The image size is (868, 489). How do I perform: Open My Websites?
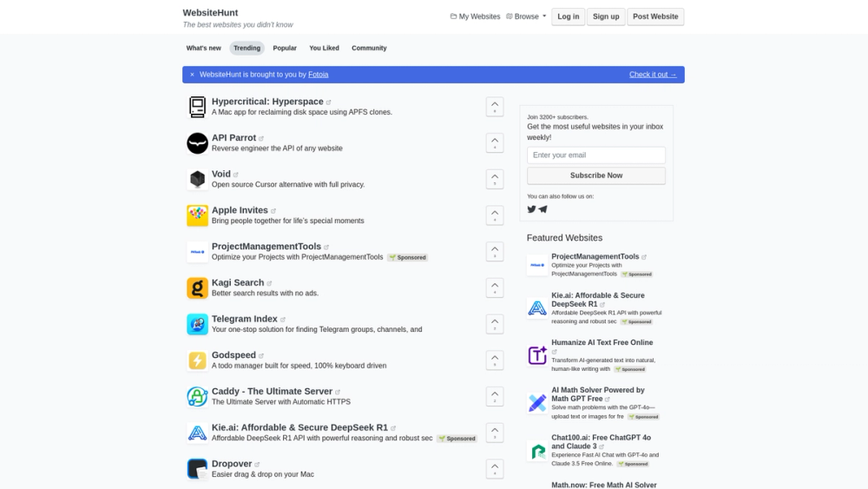(x=475, y=17)
